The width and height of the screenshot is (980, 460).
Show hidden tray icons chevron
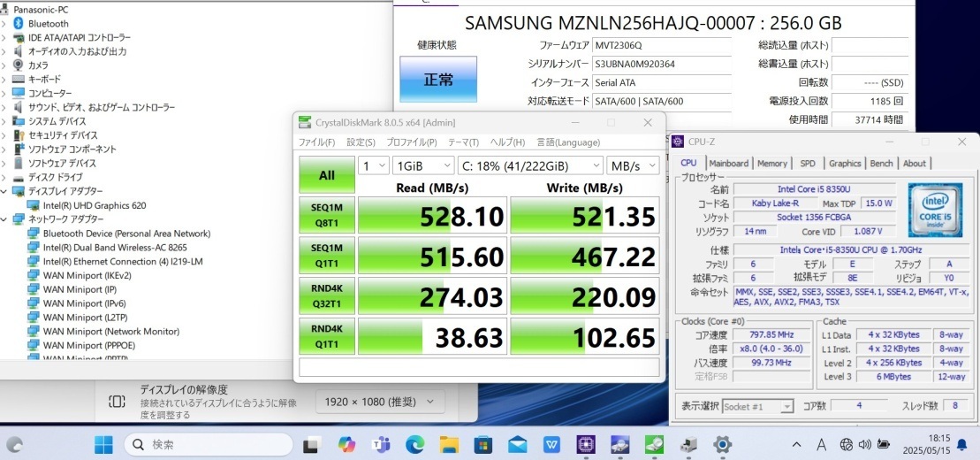(796, 445)
